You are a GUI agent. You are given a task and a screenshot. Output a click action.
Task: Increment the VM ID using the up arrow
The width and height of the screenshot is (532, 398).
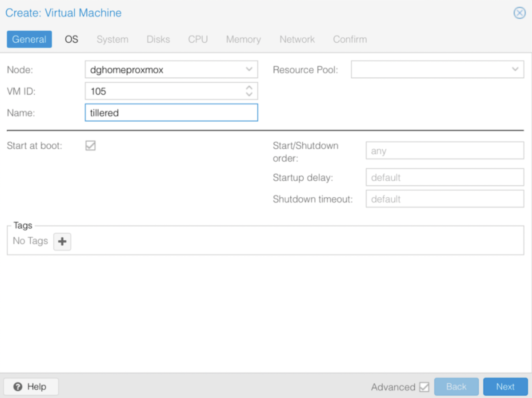(x=249, y=88)
